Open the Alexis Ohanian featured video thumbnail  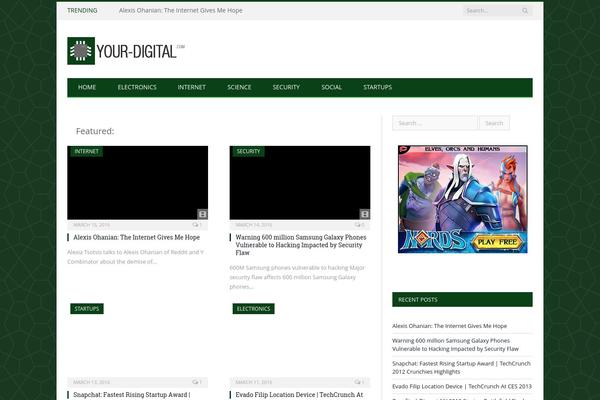pos(138,183)
